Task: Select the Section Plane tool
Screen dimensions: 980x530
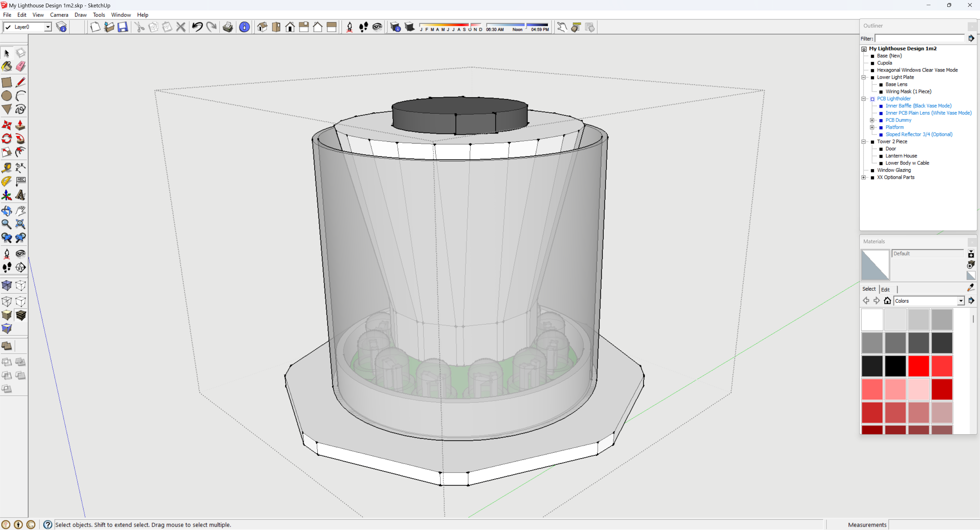Action: point(20,268)
